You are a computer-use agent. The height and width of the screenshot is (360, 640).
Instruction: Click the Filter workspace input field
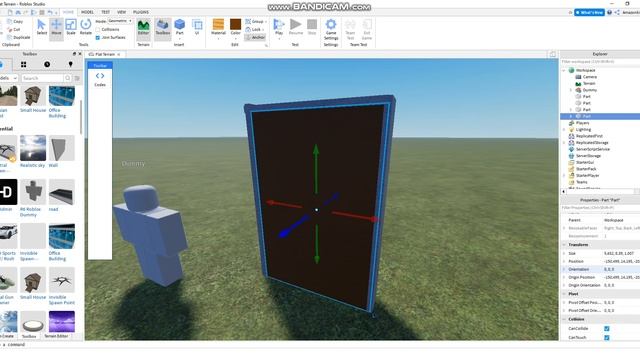pyautogui.click(x=600, y=62)
